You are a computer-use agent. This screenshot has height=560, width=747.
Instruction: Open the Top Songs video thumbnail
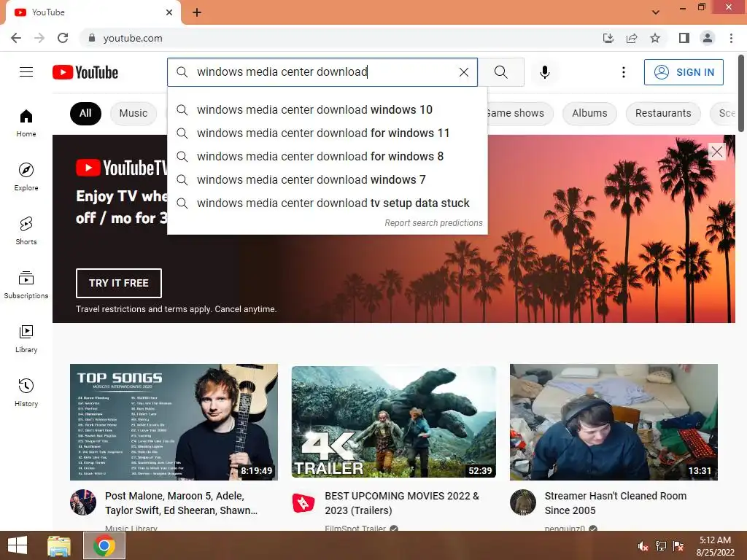point(174,422)
